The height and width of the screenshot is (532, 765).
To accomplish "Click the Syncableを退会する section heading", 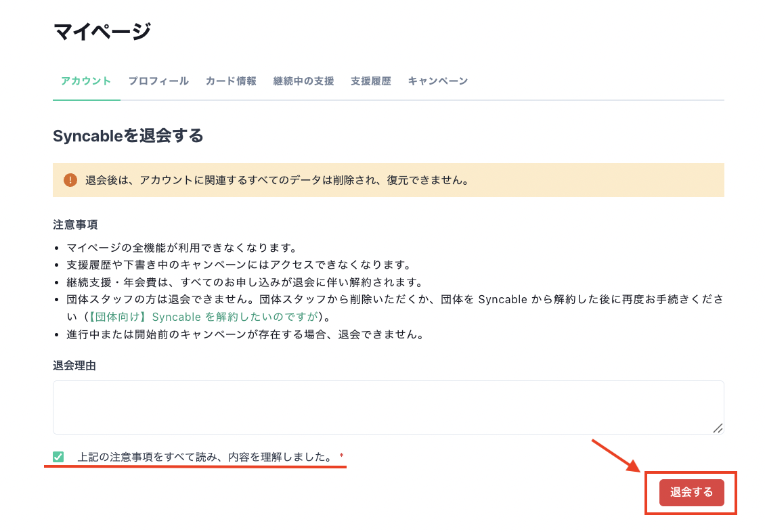I will [128, 135].
